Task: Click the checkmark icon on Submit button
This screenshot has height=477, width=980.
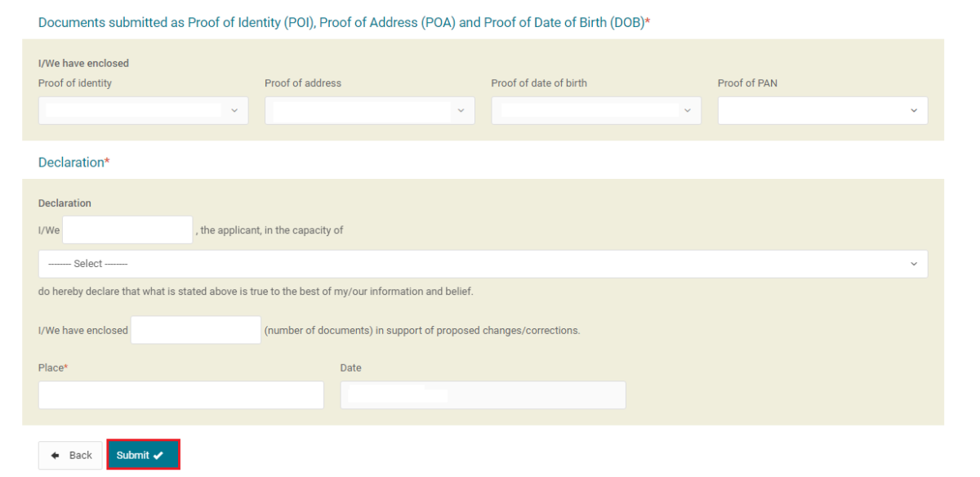Action: point(158,455)
